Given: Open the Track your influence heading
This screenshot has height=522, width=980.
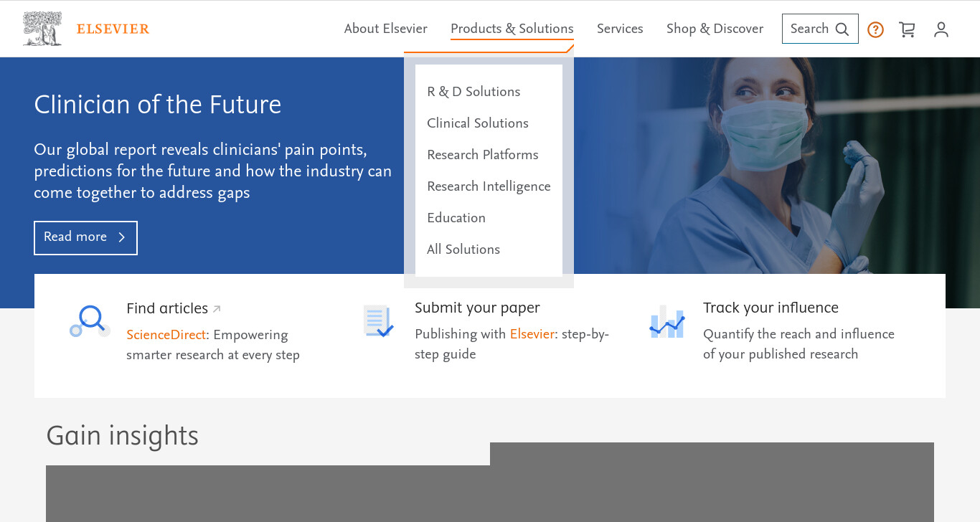Looking at the screenshot, I should click(x=771, y=308).
